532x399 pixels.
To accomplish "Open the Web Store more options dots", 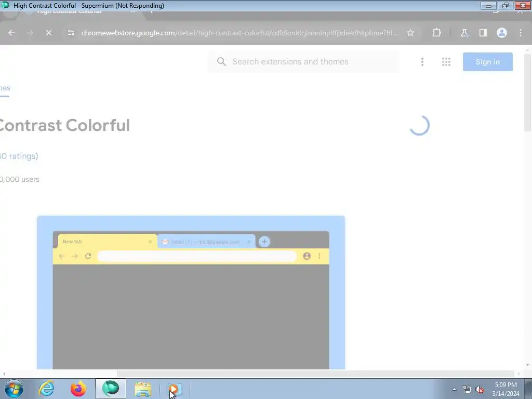I will pyautogui.click(x=422, y=62).
